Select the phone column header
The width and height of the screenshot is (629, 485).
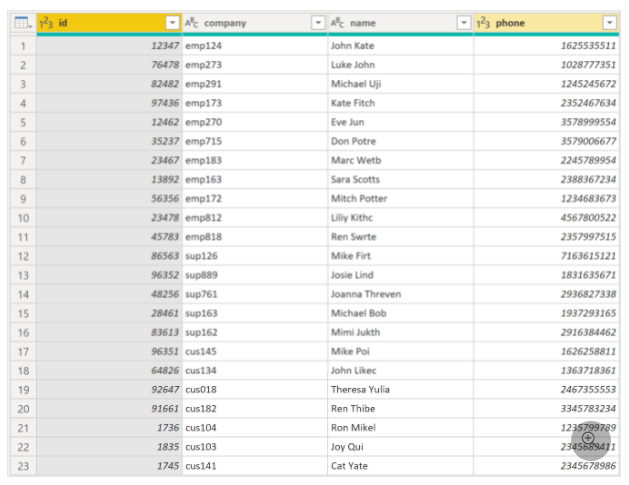(546, 23)
